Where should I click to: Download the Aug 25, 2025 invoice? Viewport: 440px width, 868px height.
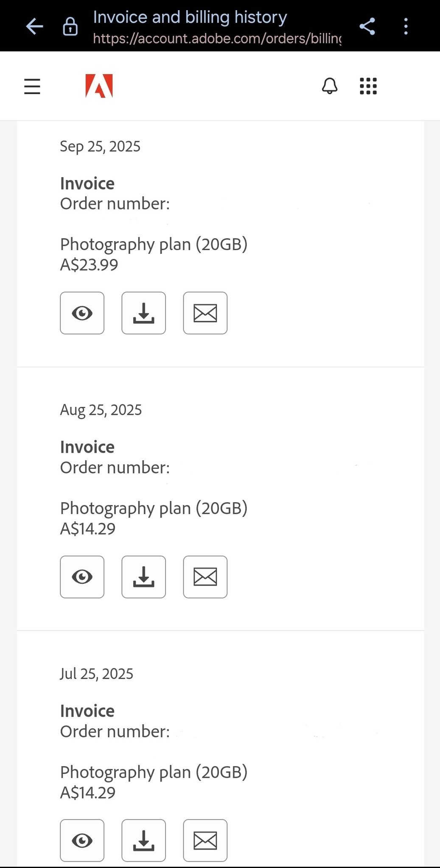[144, 577]
